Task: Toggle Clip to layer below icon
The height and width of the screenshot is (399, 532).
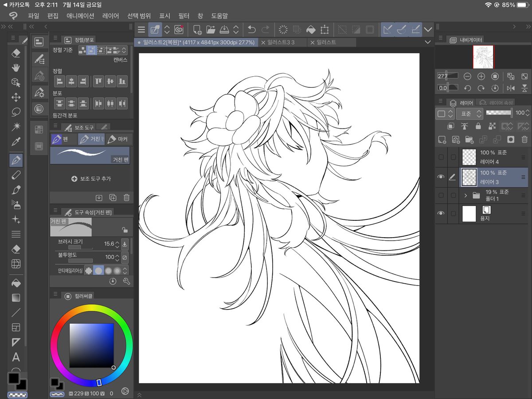Action: pos(451,126)
